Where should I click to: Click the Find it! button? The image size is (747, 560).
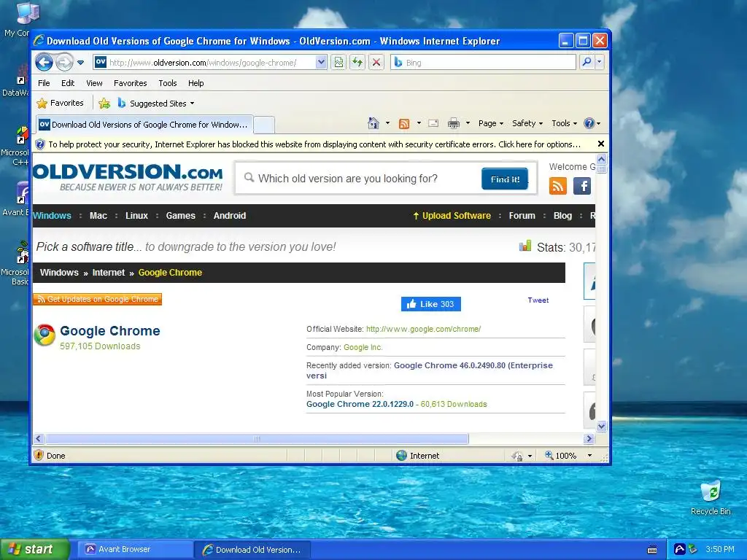[505, 179]
